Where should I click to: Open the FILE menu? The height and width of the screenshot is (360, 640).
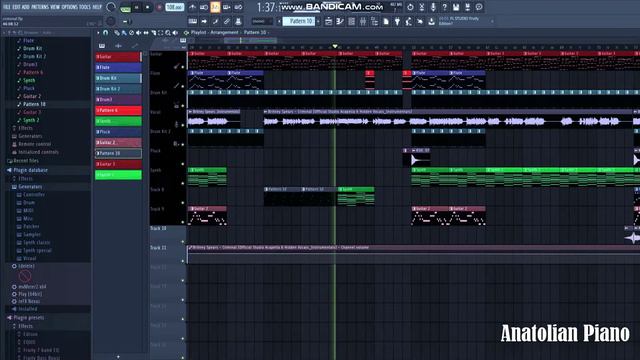click(7, 7)
